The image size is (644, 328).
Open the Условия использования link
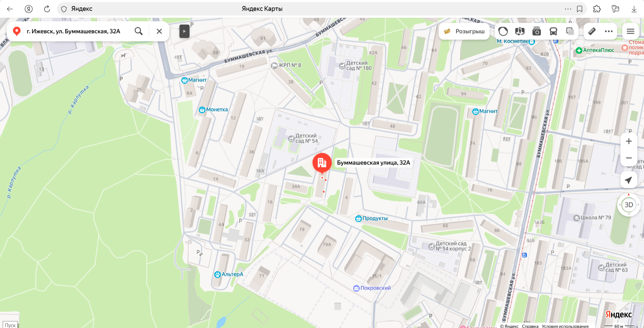coord(565,326)
